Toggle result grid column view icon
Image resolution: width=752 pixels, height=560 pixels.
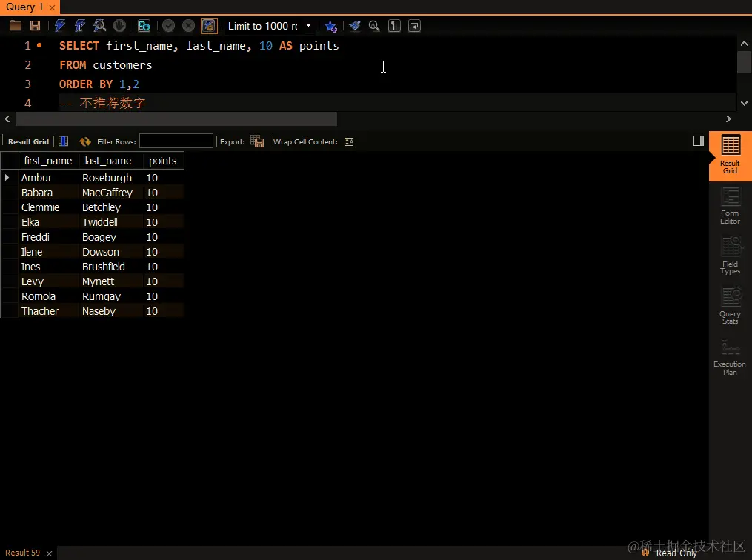tap(63, 141)
